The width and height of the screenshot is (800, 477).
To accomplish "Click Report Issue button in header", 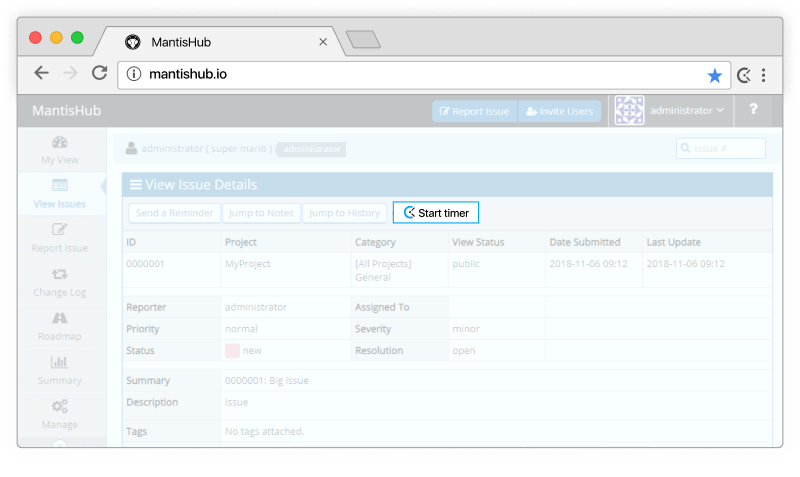I will 474,111.
